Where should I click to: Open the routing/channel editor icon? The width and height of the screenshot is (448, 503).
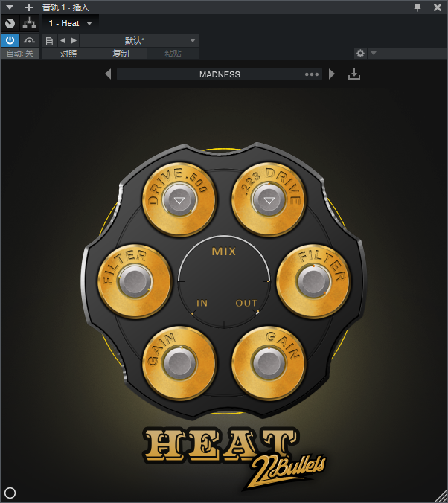click(x=29, y=23)
